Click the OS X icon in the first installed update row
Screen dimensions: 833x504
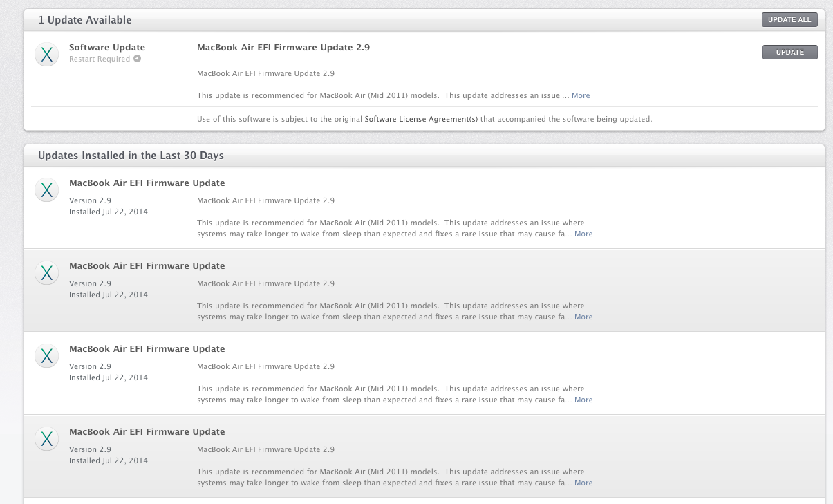point(46,190)
